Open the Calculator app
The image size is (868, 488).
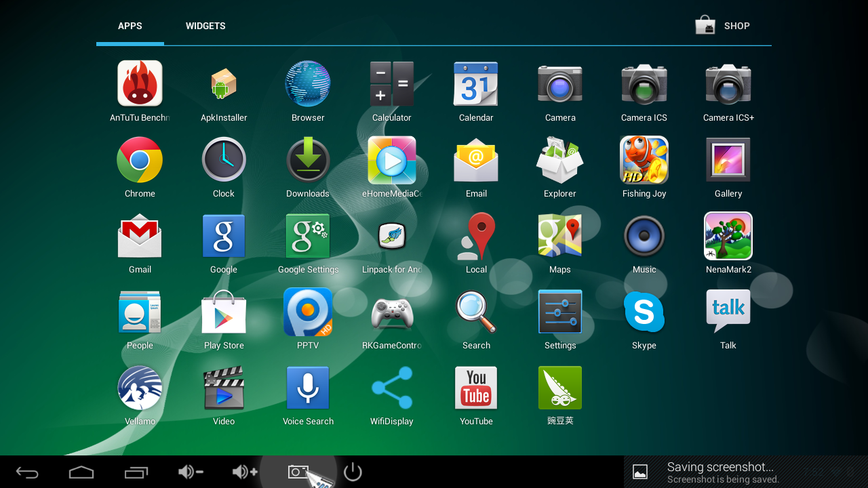392,84
